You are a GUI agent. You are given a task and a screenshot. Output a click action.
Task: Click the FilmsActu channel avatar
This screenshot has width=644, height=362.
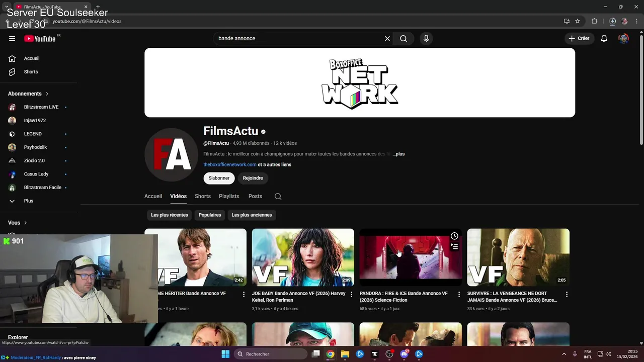point(172,155)
